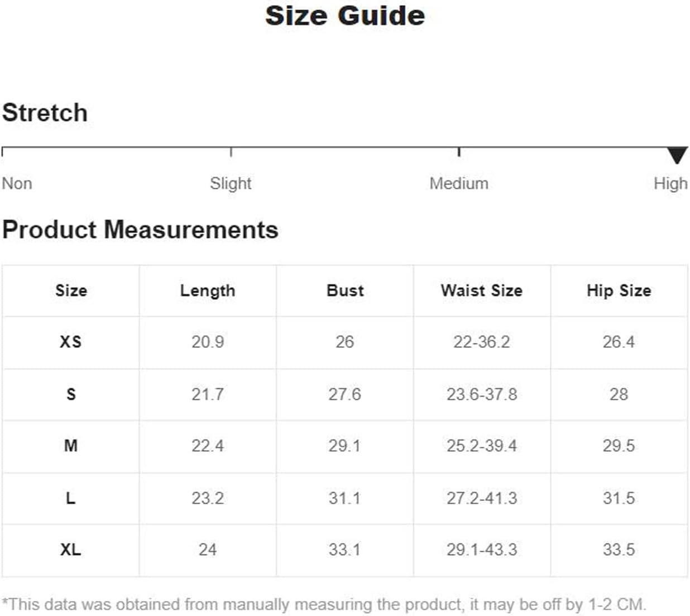Screen dimensions: 690x616
Task: Click XL hip value 33.5
Action: coord(619,550)
